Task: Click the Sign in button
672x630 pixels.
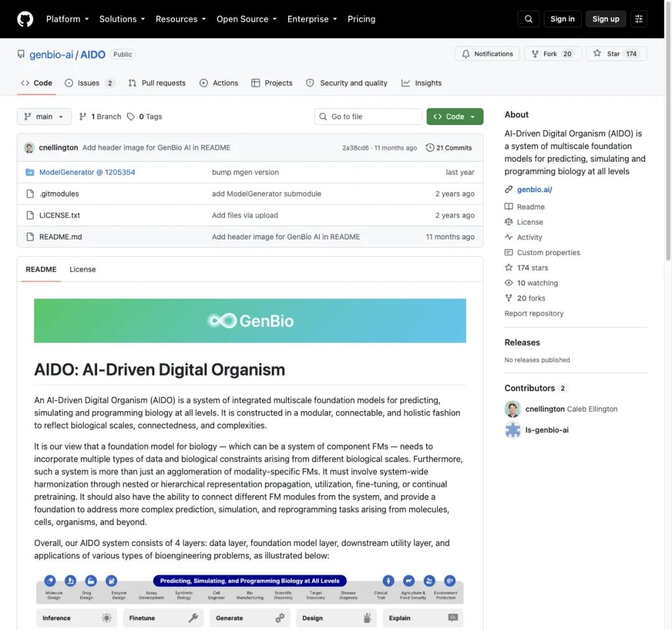Action: click(562, 19)
